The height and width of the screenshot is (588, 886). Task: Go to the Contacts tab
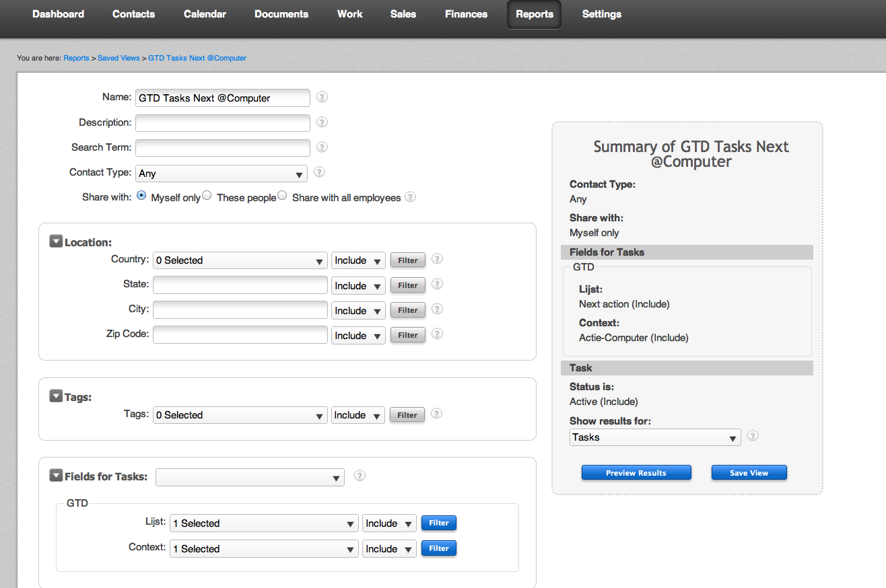tap(133, 14)
